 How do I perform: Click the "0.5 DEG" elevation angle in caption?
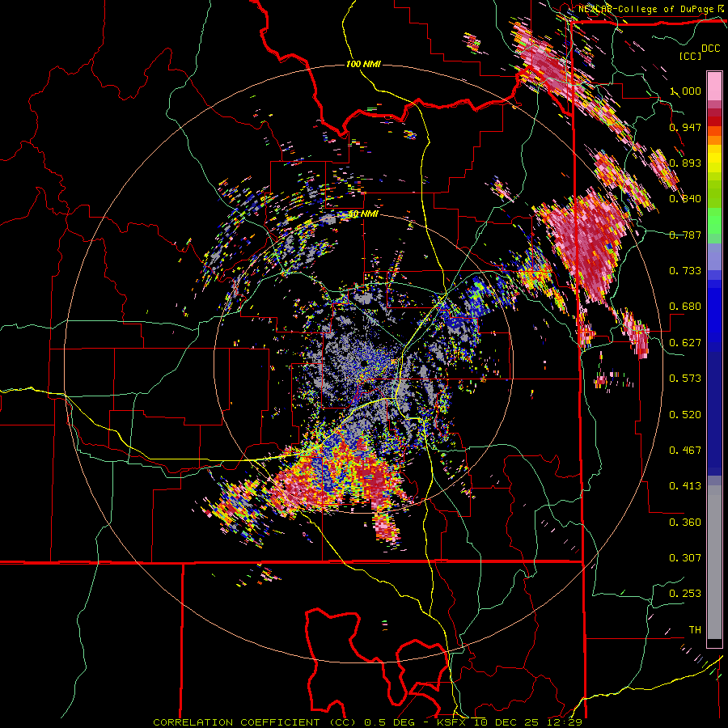(391, 722)
